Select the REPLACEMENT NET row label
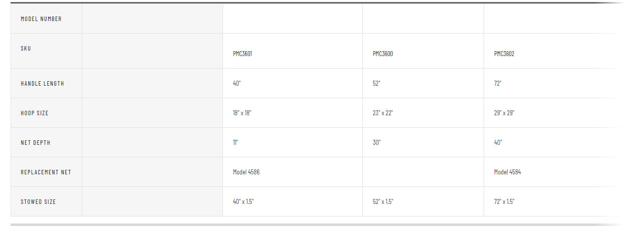Screen dimensions: 644x234 click(46, 172)
